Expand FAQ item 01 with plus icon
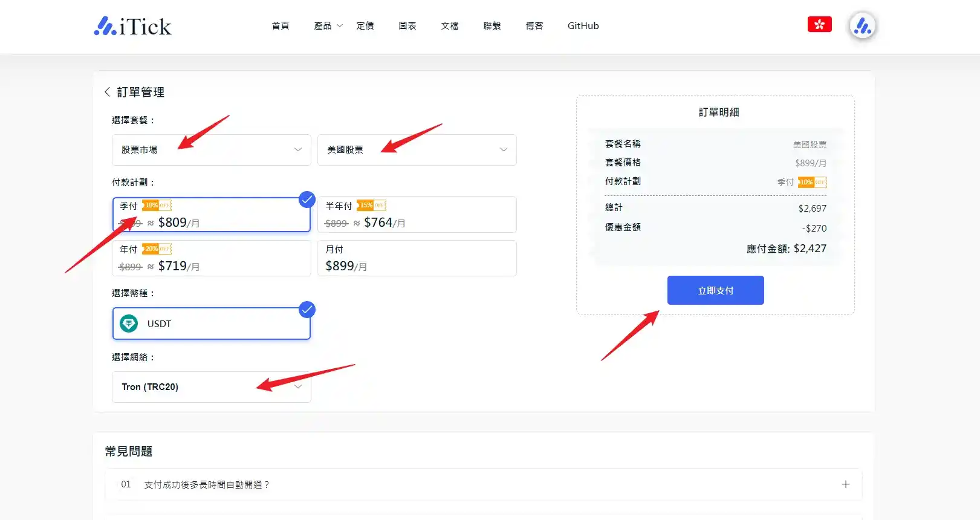The image size is (980, 520). click(845, 484)
